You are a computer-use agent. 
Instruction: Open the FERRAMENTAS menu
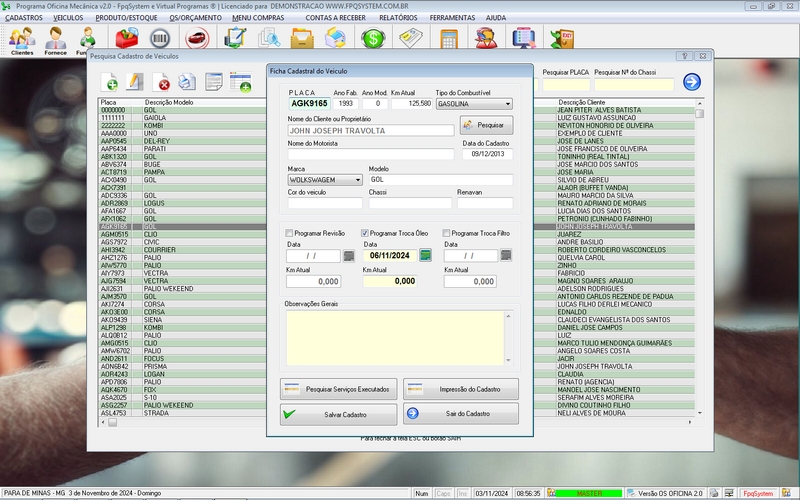tap(452, 17)
